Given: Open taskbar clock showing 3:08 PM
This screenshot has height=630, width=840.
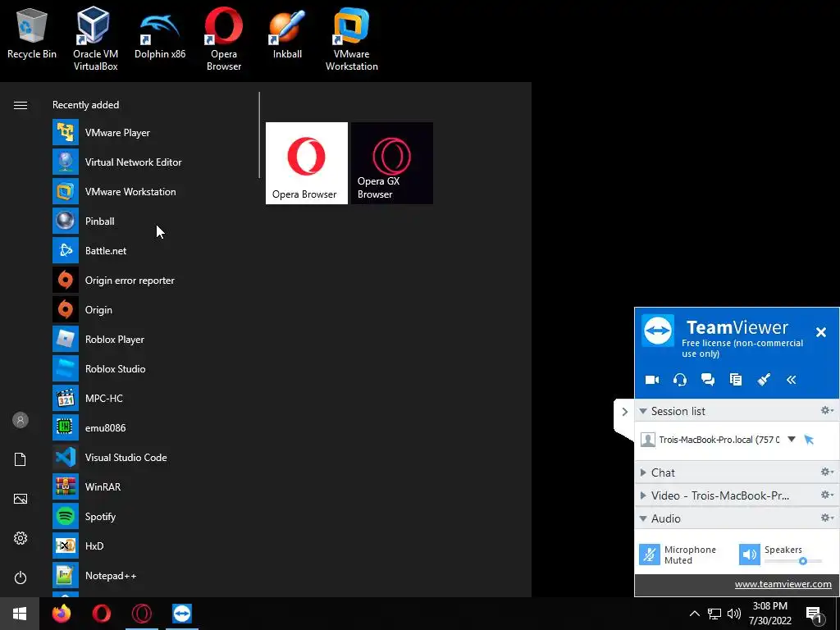Looking at the screenshot, I should 769,614.
